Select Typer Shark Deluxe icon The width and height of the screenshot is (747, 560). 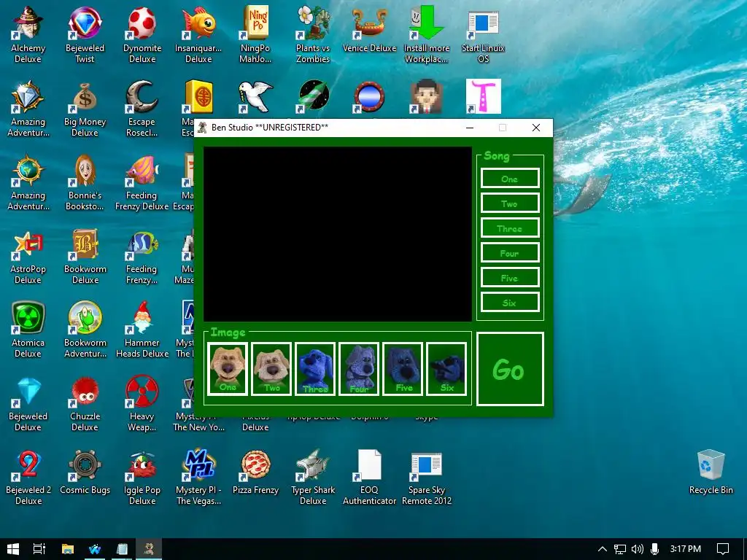[312, 476]
